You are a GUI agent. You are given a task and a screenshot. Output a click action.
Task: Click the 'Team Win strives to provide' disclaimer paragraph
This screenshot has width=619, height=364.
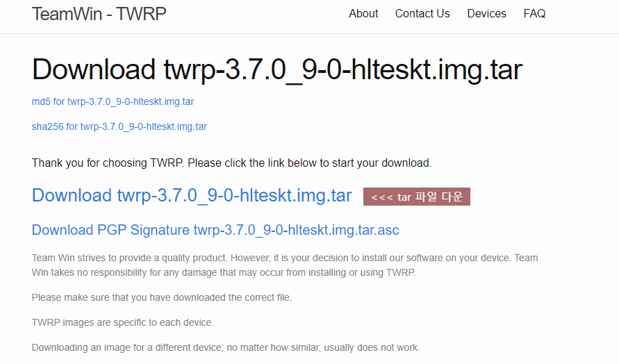[285, 265]
